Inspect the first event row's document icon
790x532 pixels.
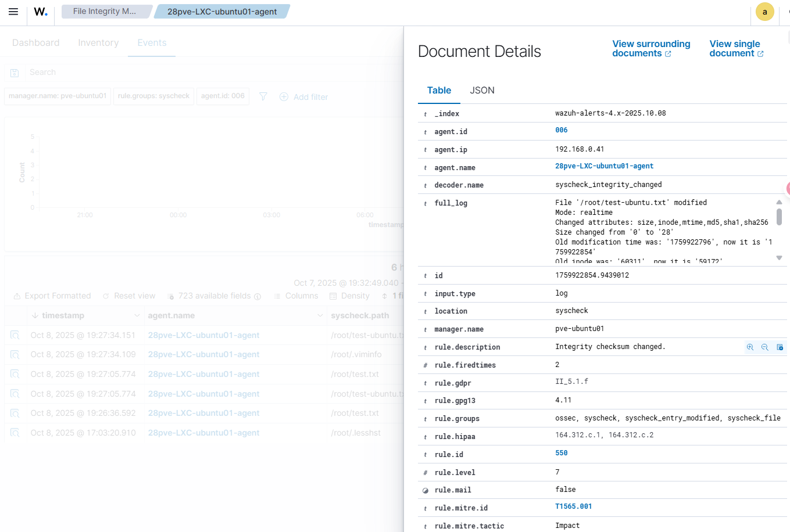(x=15, y=335)
